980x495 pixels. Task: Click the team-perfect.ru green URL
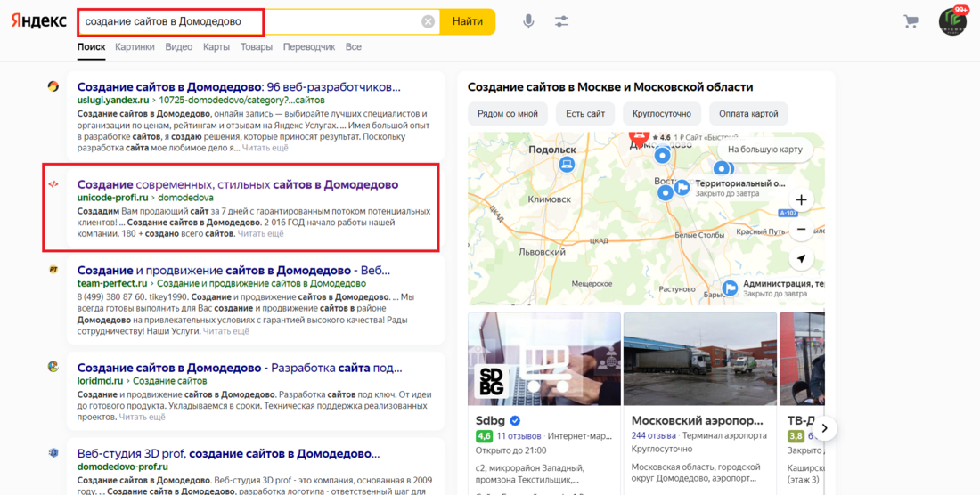click(x=112, y=283)
